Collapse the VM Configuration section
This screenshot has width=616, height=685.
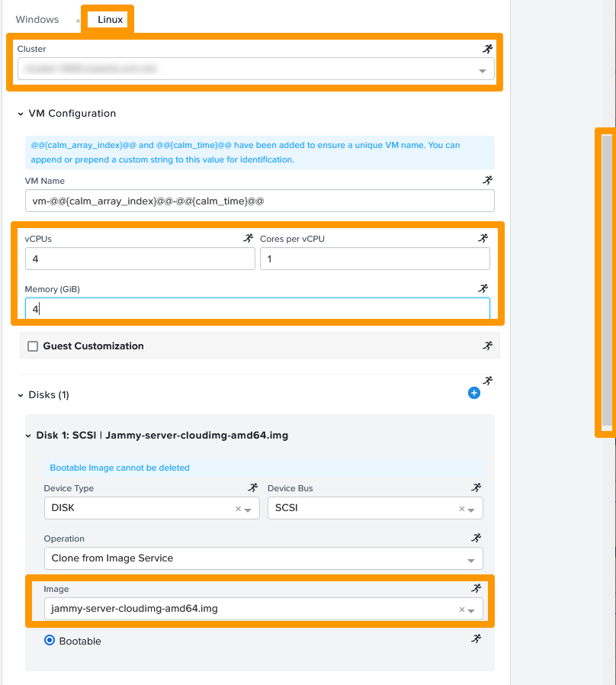click(x=21, y=114)
